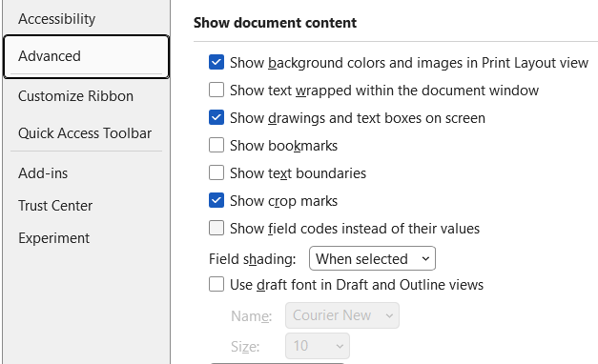Open the Experiment category

click(x=53, y=238)
